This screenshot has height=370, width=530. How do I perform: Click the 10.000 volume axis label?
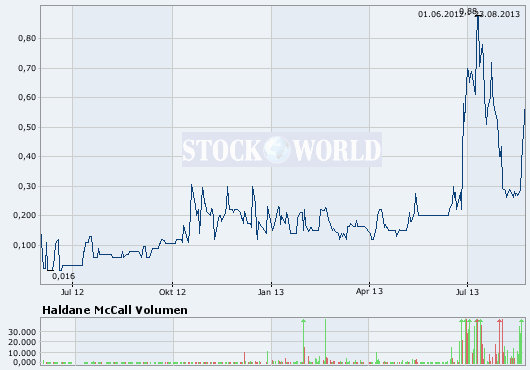22,353
